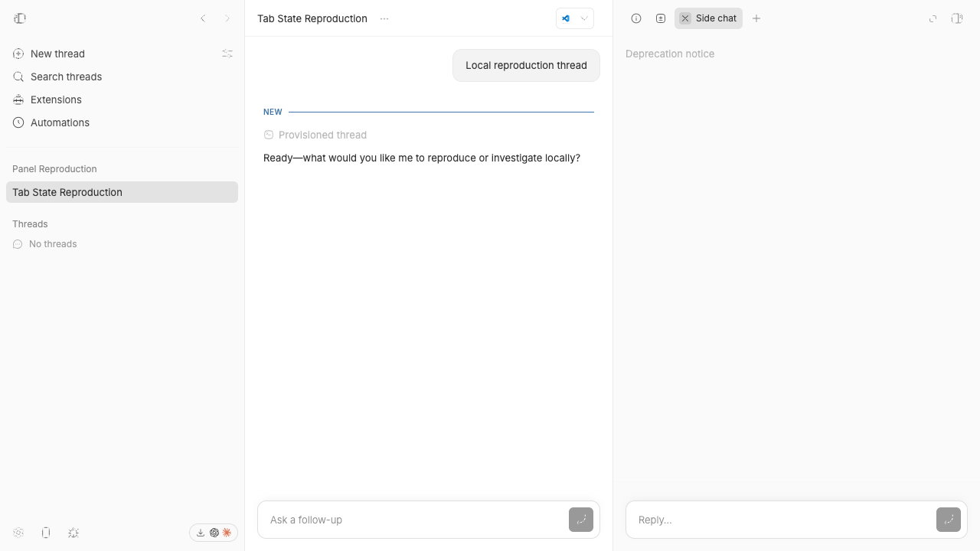Open the bug debug icon

tap(73, 533)
